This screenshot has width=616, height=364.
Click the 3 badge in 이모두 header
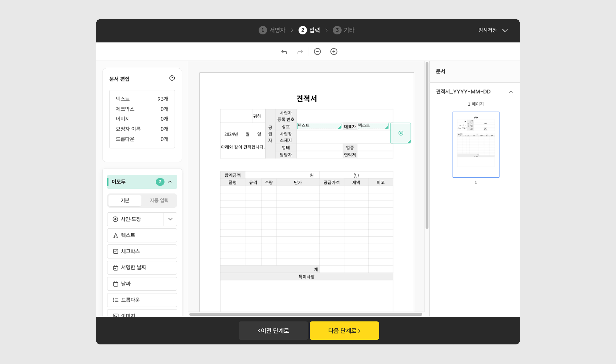pyautogui.click(x=160, y=182)
